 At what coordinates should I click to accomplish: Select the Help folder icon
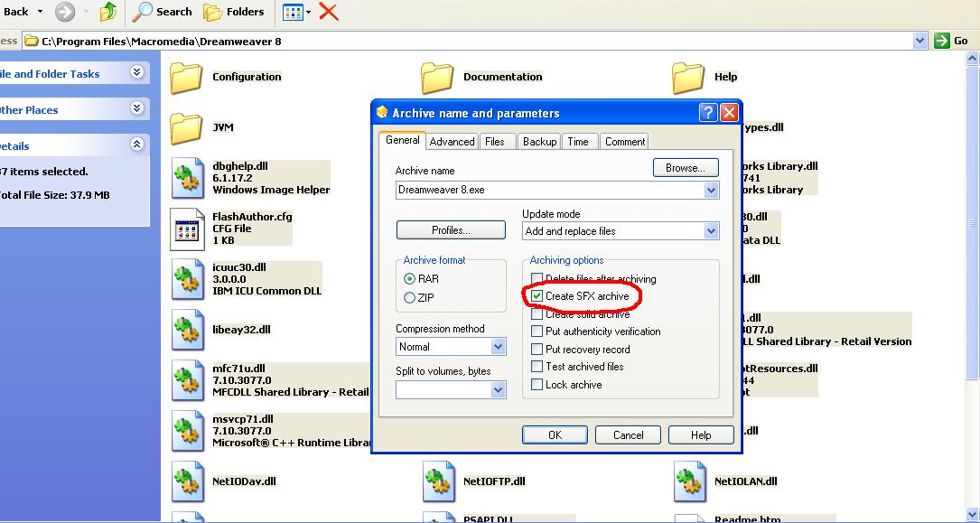[688, 78]
